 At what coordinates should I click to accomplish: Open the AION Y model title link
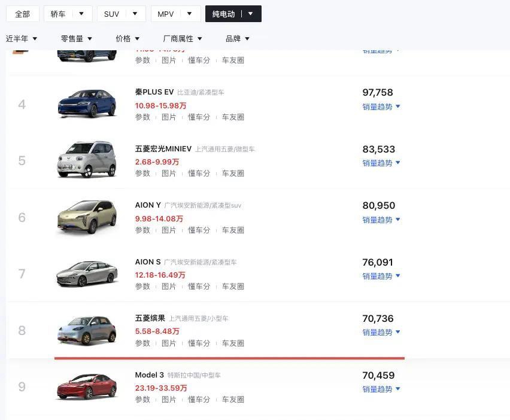coord(148,205)
